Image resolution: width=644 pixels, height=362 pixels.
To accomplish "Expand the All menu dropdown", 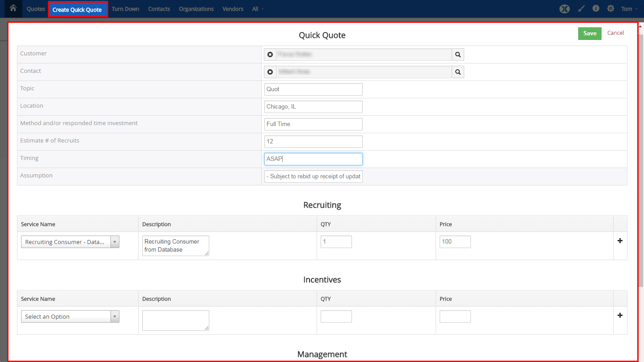I will click(258, 9).
